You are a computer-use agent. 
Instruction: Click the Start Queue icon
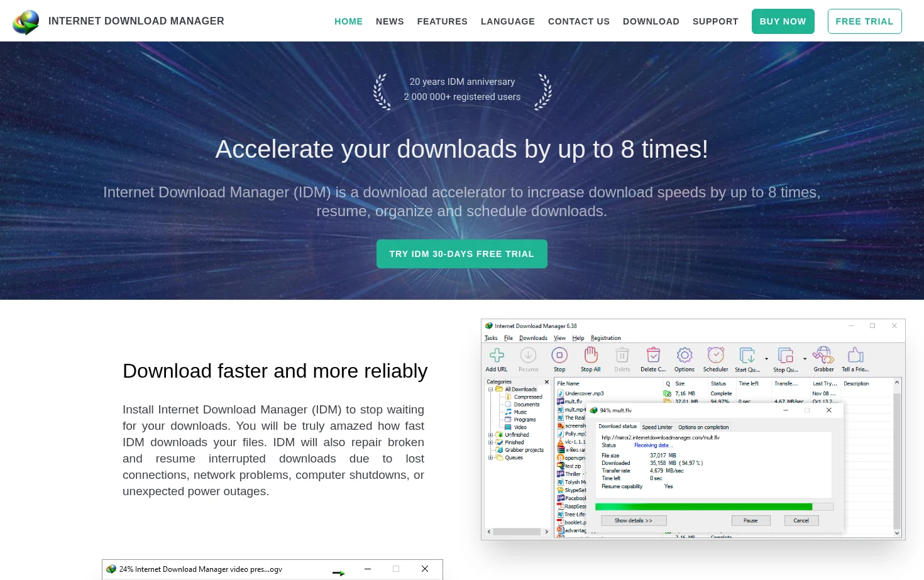pos(747,355)
